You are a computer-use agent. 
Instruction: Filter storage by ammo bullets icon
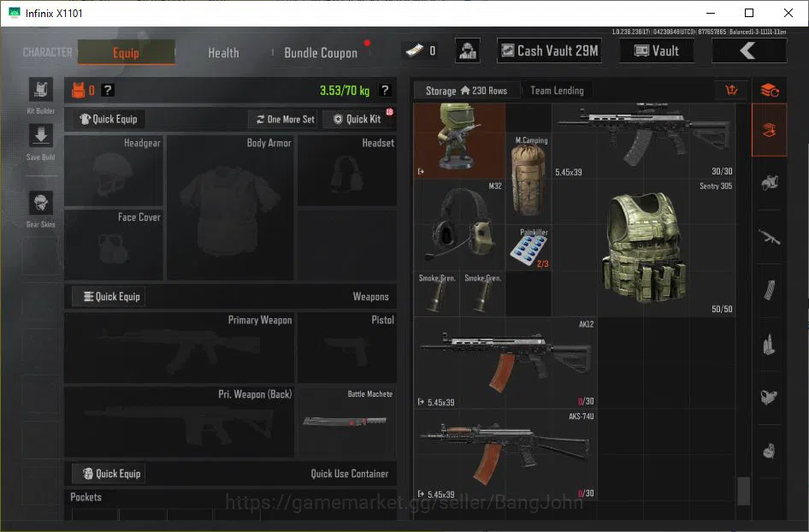tap(770, 344)
